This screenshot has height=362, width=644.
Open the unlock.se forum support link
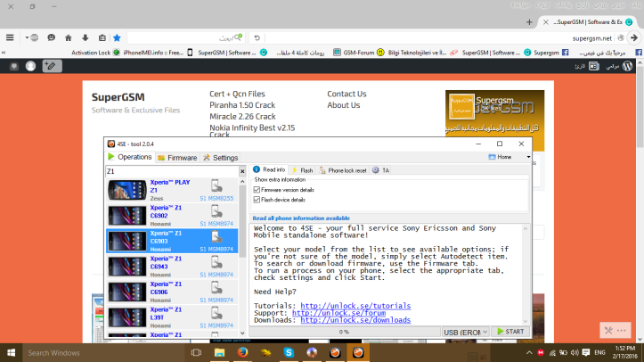click(338, 313)
